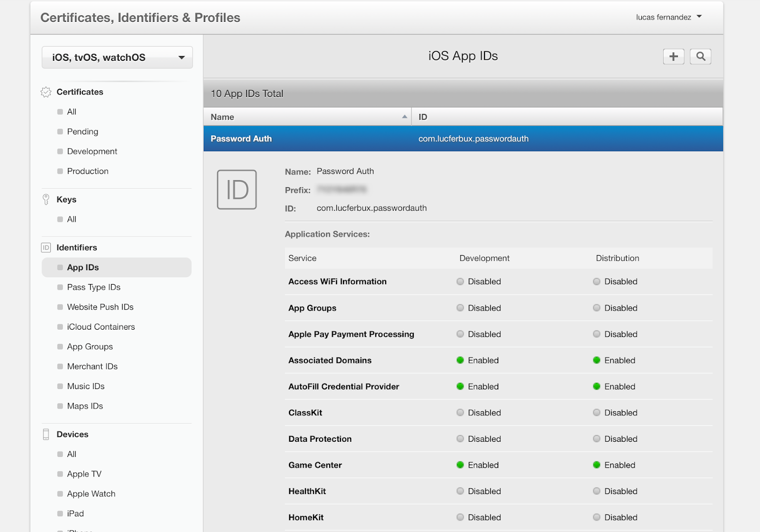Click the Keys section key icon
Screen dimensions: 760x532
pos(46,199)
